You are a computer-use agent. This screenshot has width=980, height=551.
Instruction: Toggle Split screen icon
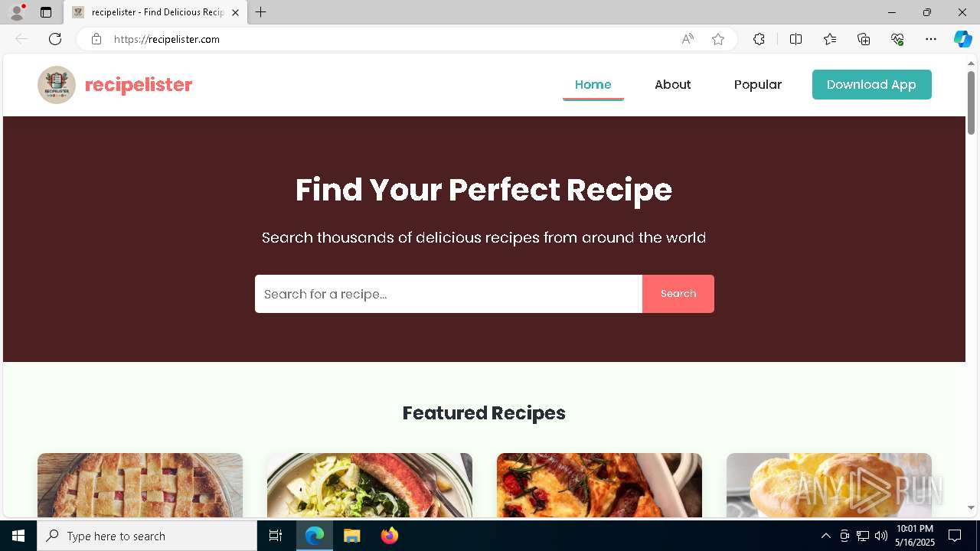tap(795, 39)
